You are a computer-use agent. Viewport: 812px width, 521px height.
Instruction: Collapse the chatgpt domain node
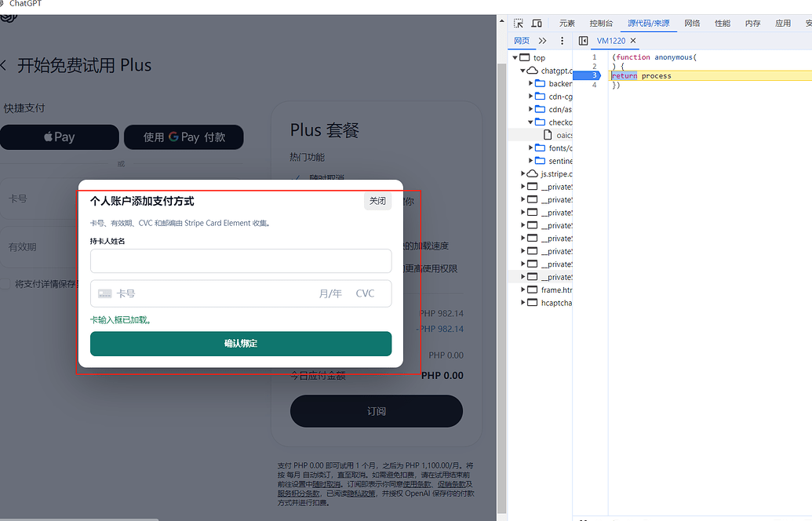click(x=523, y=71)
